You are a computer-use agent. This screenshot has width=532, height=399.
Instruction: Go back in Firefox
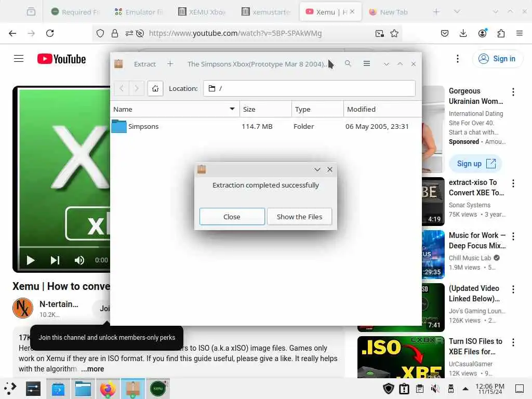pyautogui.click(x=12, y=33)
